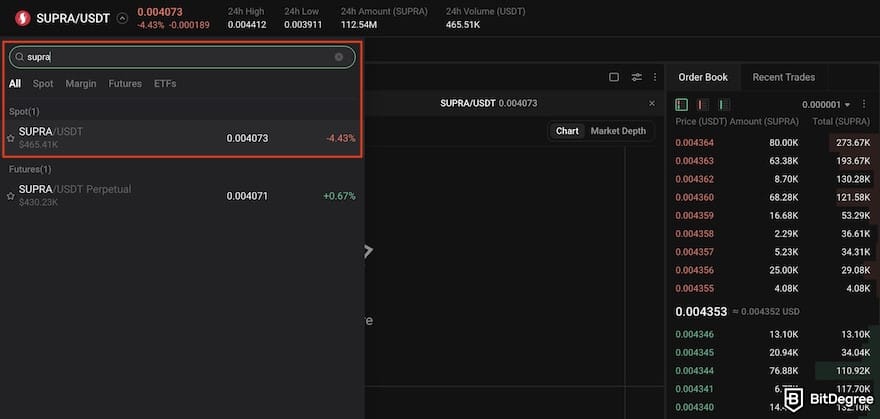
Task: Click the ask price 0.004355
Action: (x=694, y=288)
